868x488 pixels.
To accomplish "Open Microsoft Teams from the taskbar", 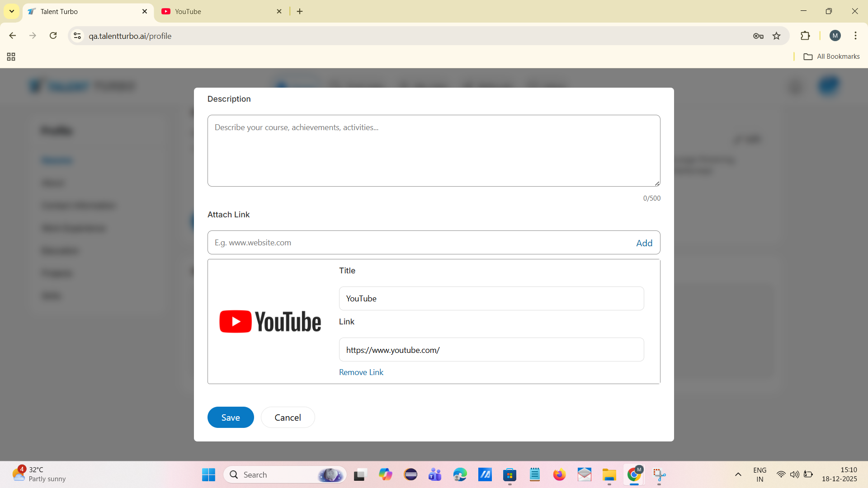I will pyautogui.click(x=435, y=474).
